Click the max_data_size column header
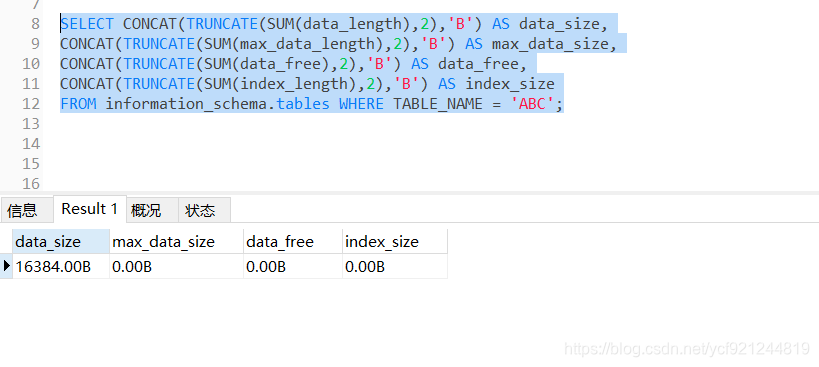The image size is (819, 367). (x=177, y=242)
